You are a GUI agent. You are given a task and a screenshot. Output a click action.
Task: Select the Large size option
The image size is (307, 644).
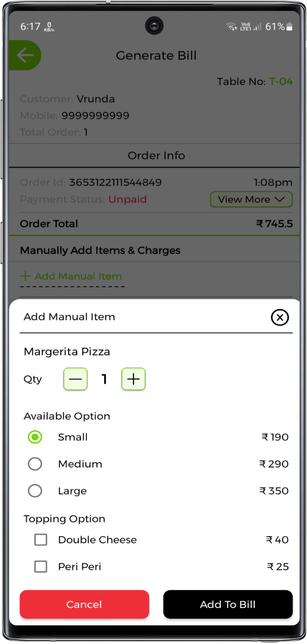pyautogui.click(x=35, y=491)
